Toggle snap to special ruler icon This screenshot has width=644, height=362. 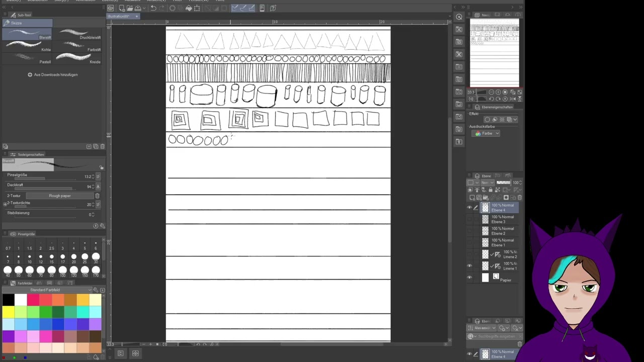244,8
